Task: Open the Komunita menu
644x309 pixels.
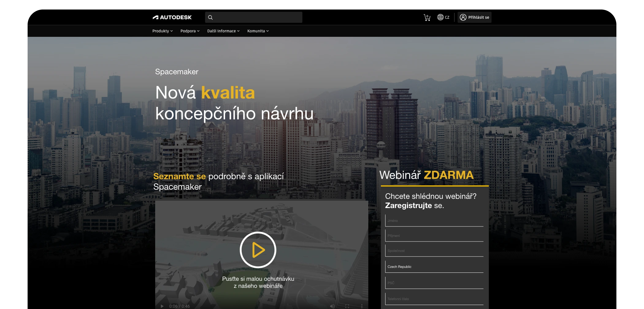Action: pos(258,31)
